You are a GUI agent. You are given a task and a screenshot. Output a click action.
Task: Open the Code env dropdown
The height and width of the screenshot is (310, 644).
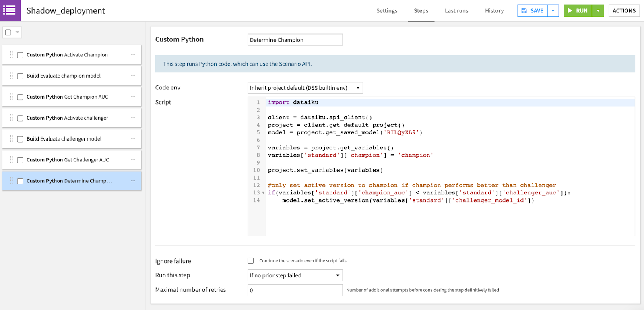tap(305, 88)
